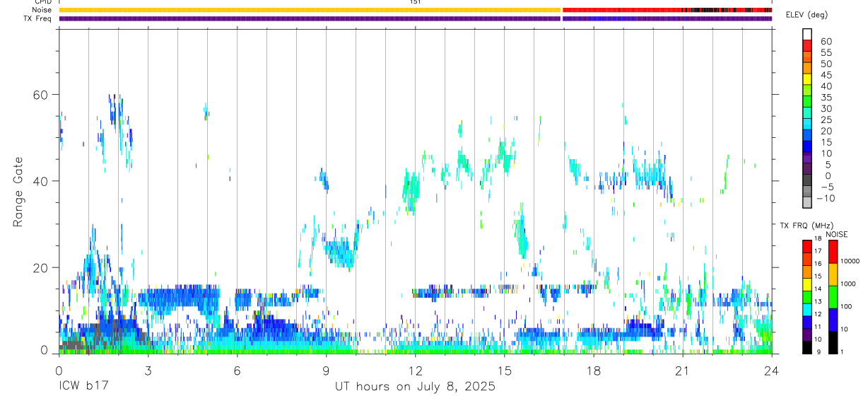
Task: Pick the red top swatch of the NOISE colorbar
Action: point(833,252)
